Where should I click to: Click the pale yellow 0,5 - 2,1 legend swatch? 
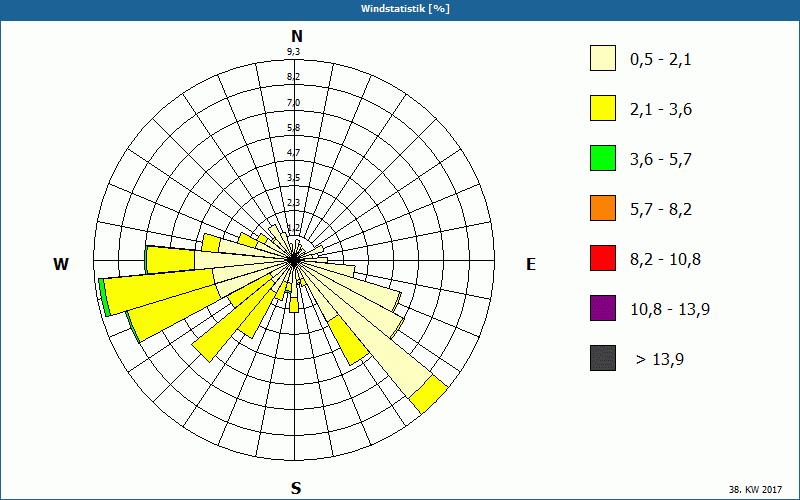click(603, 58)
